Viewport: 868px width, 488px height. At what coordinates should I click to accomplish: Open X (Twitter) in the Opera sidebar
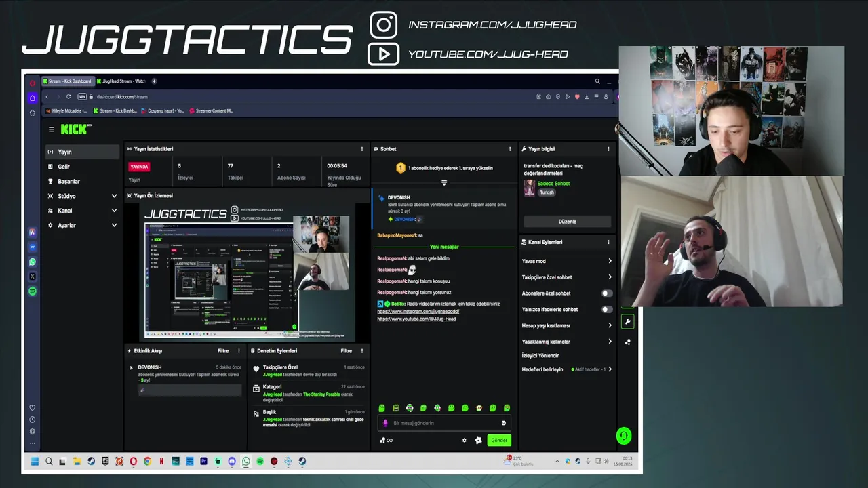pyautogui.click(x=32, y=277)
